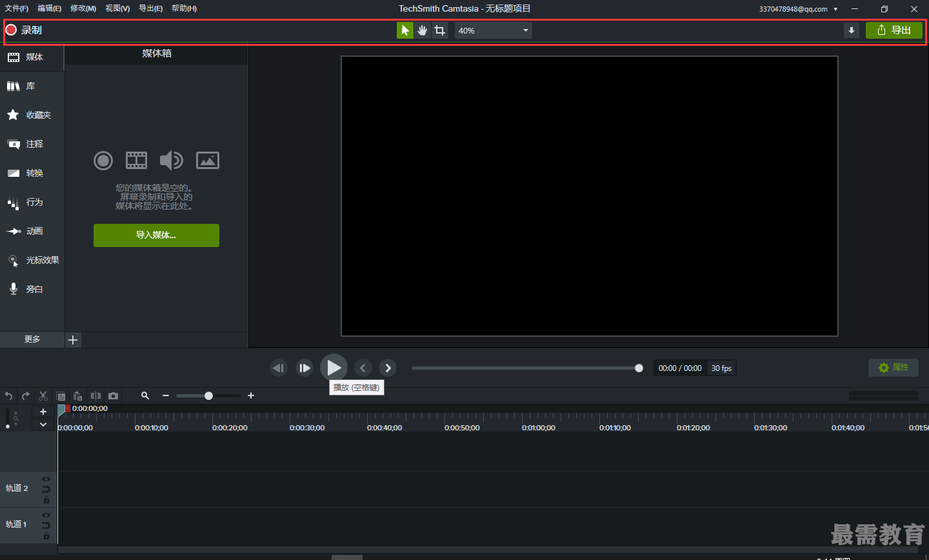
Task: Jump to previous clip in playback controls
Action: tap(279, 368)
